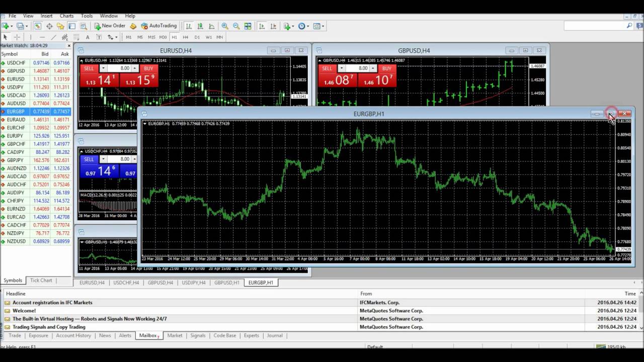The height and width of the screenshot is (362, 644).
Task: Switch timeframe to W1
Action: 208,37
